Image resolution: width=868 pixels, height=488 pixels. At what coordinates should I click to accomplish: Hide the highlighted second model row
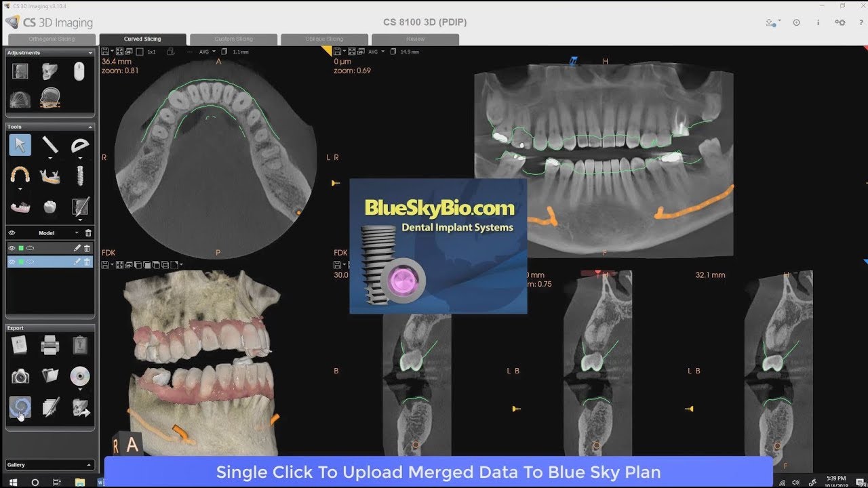pyautogui.click(x=12, y=262)
